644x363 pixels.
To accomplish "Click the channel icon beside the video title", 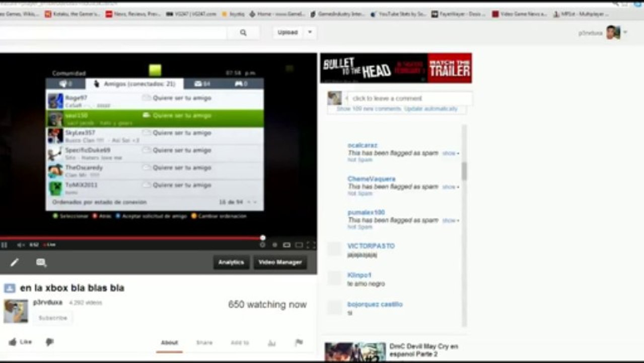I will [10, 288].
